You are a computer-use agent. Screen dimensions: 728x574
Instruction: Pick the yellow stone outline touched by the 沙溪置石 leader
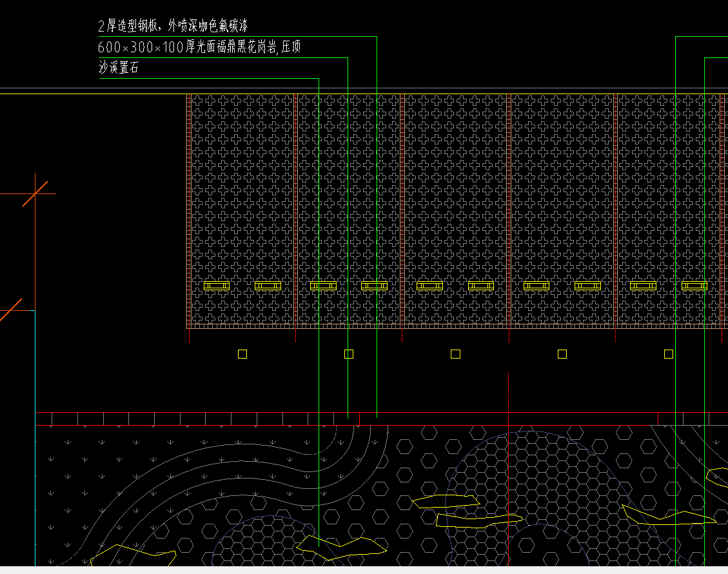341,547
